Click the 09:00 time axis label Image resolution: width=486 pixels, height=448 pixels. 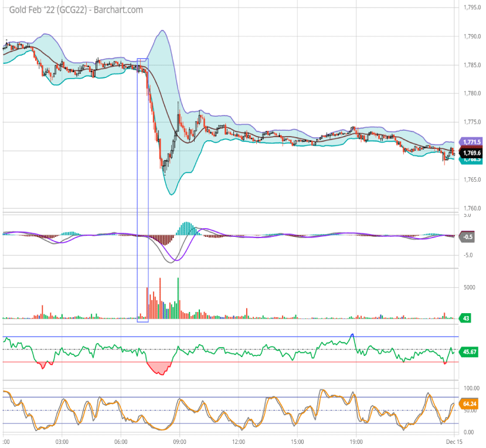coord(179,442)
